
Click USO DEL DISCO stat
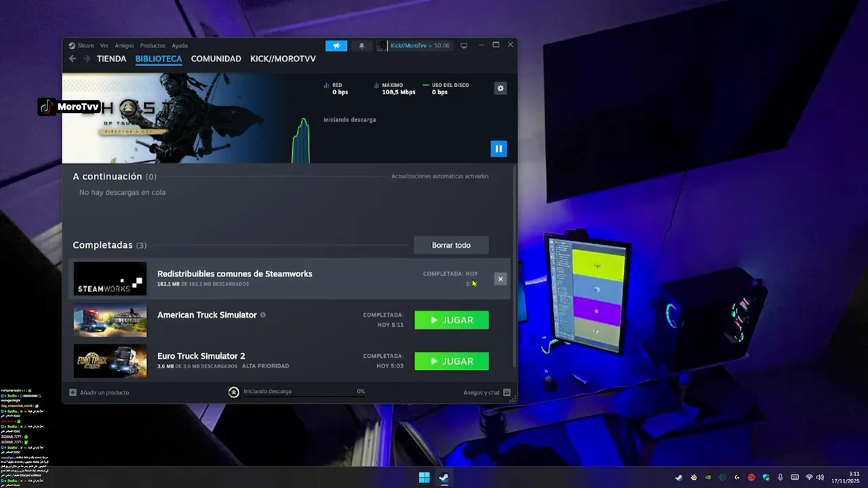tap(446, 89)
